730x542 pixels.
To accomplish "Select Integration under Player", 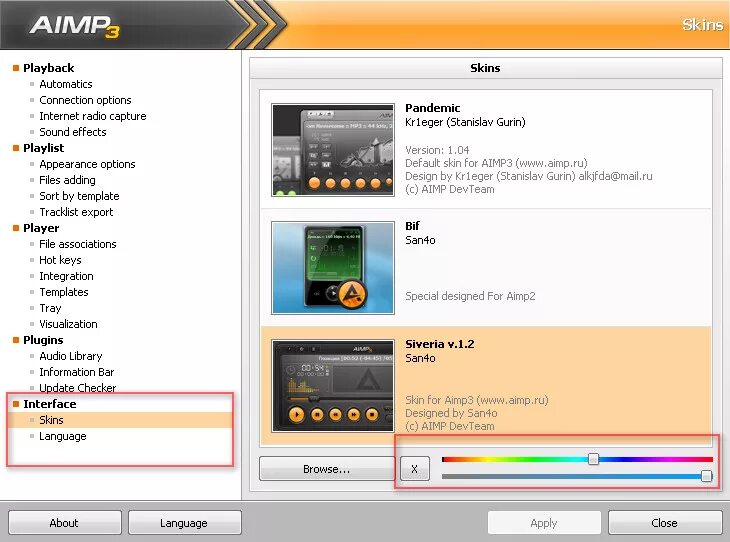I will (x=66, y=276).
